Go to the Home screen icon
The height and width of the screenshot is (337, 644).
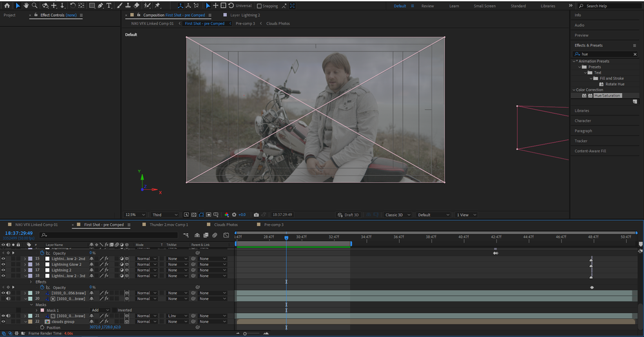click(6, 6)
